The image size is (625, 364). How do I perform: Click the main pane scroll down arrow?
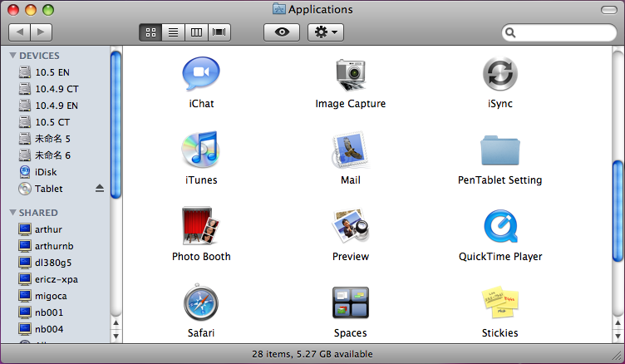tap(618, 336)
